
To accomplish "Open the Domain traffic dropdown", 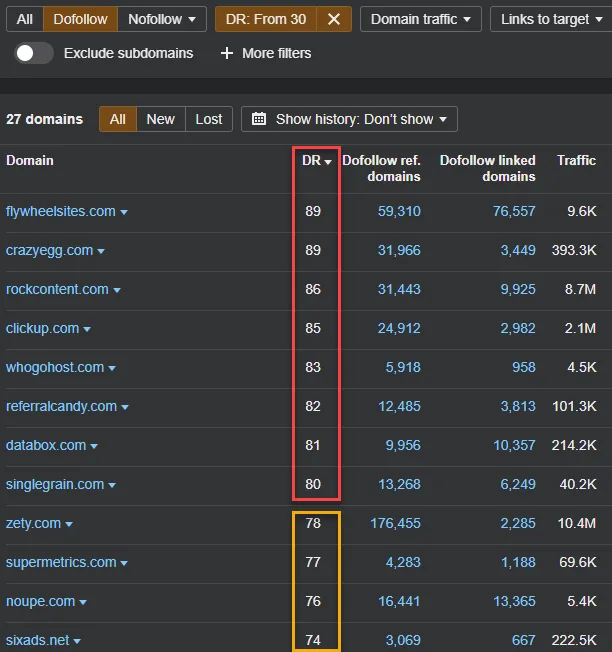I will point(421,19).
